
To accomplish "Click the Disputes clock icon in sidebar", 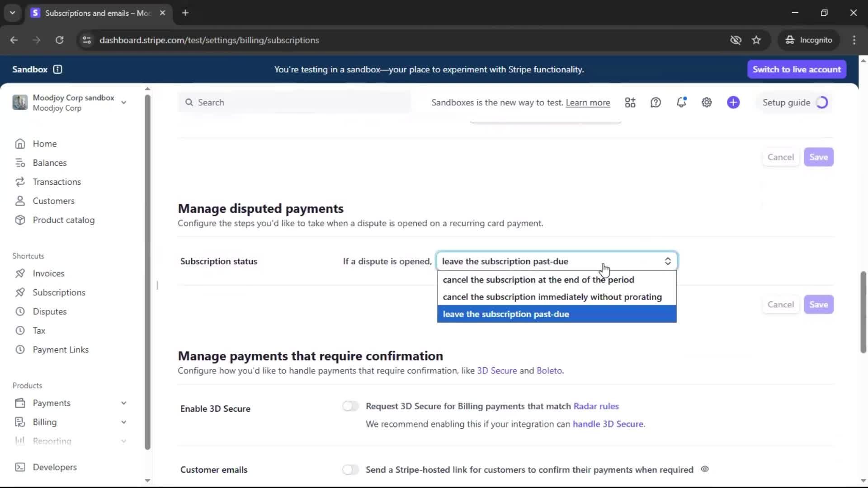I will pyautogui.click(x=20, y=311).
